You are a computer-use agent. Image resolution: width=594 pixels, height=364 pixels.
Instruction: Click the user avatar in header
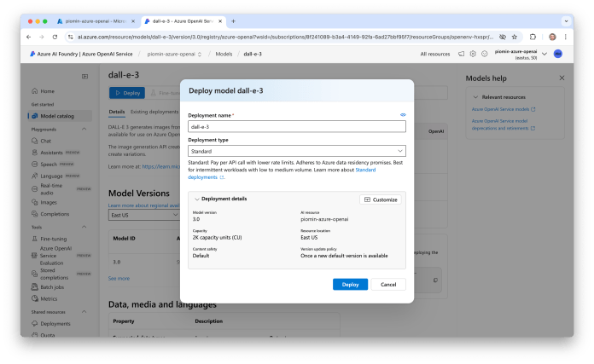[x=557, y=54]
